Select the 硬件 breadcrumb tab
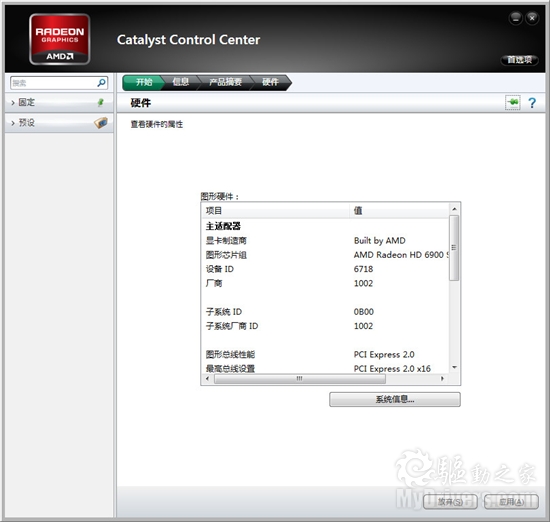The width and height of the screenshot is (550, 522). (270, 82)
